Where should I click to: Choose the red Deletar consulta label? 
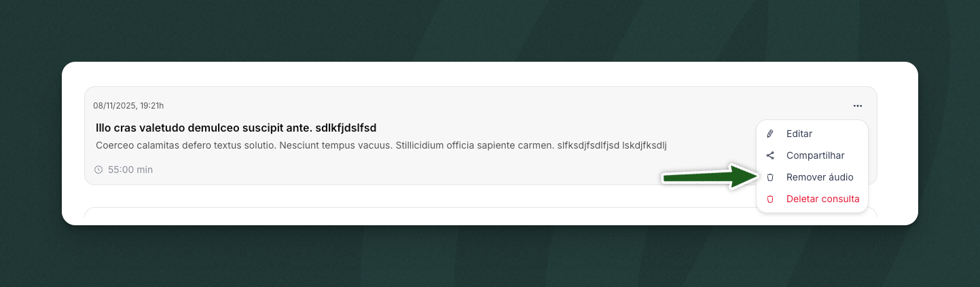822,199
